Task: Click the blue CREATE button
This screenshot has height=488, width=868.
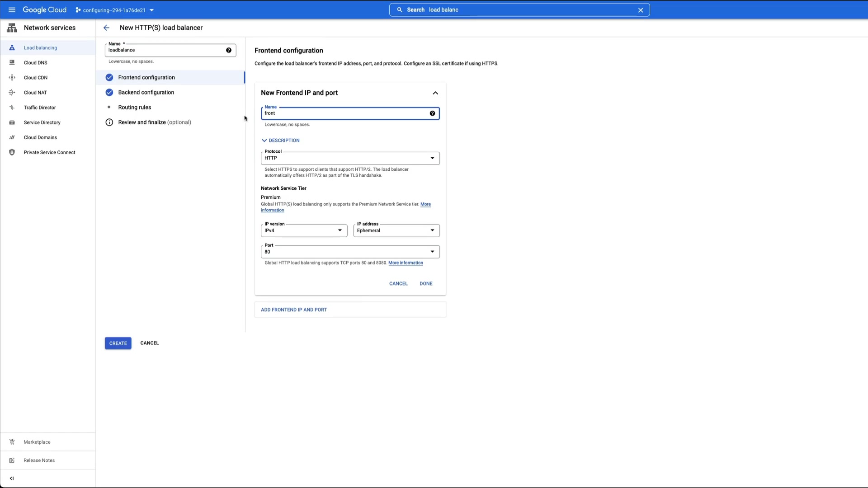Action: pyautogui.click(x=118, y=343)
